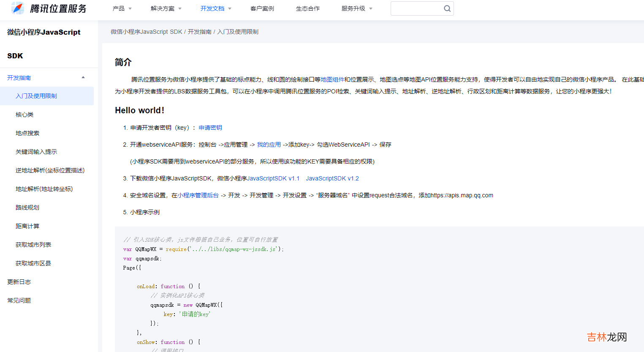Viewport: 644px width, 352px height.
Task: Open the 小程序管理后台 link
Action: (x=198, y=195)
